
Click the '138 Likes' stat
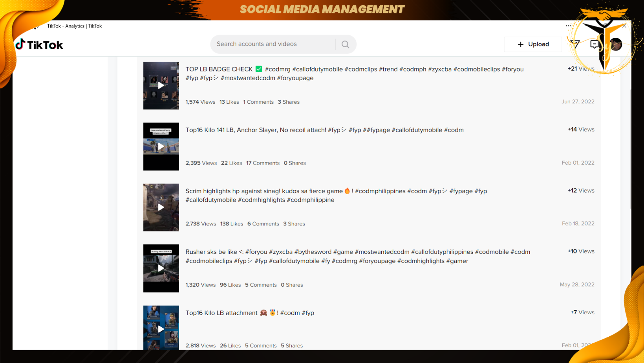232,224
